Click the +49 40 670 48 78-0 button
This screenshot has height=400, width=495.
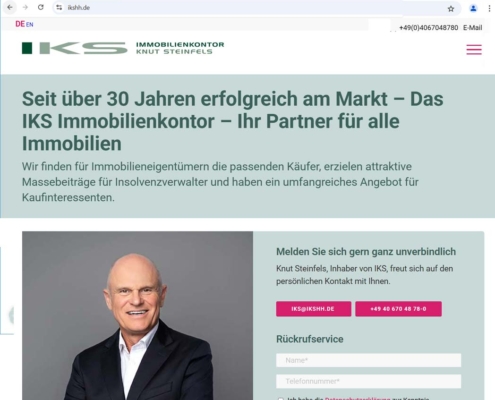tap(398, 309)
